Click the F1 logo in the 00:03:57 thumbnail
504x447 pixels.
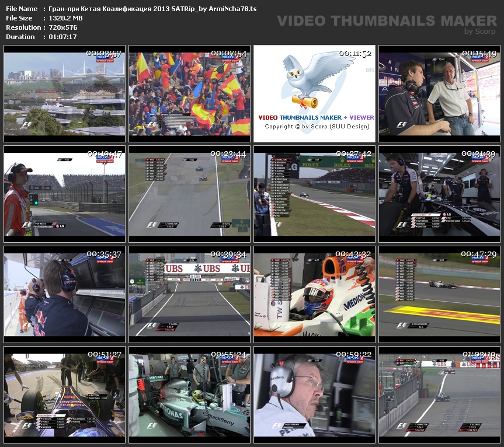[26, 125]
